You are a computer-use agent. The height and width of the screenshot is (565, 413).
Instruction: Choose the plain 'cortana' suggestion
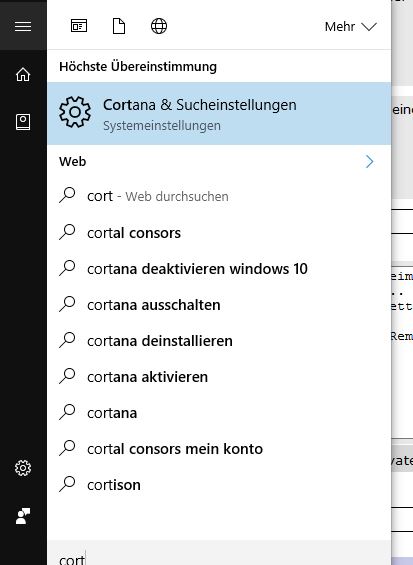point(219,413)
